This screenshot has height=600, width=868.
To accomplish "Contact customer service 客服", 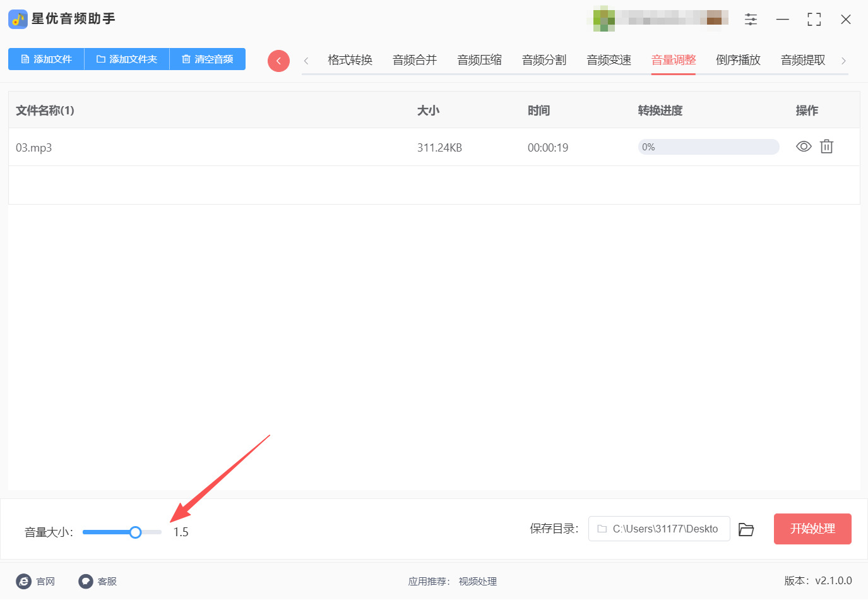I will click(x=97, y=581).
